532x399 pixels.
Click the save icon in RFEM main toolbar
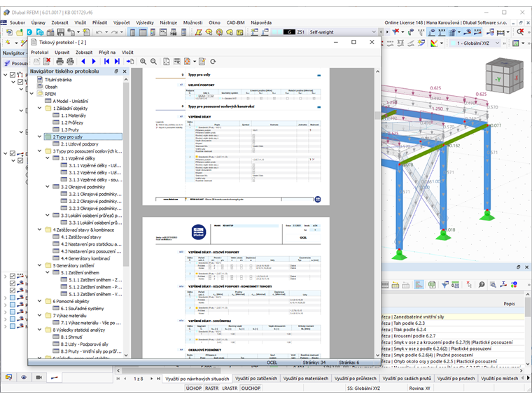tap(61, 32)
